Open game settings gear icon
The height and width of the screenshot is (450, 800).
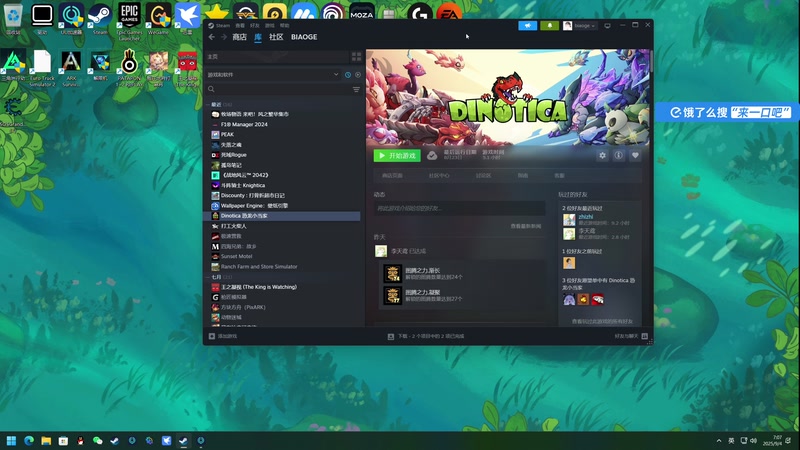click(603, 156)
